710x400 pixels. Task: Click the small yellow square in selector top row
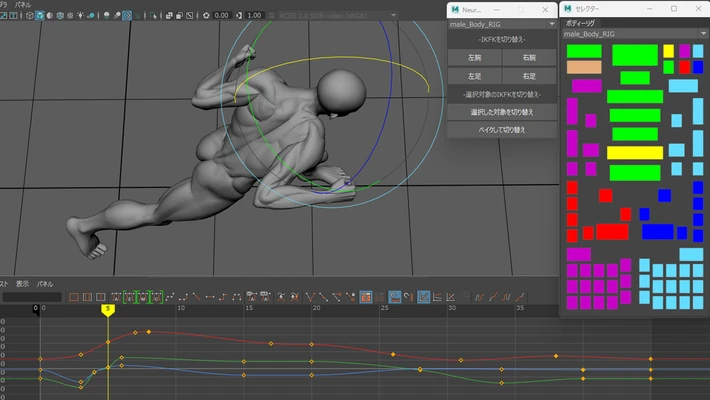[668, 51]
